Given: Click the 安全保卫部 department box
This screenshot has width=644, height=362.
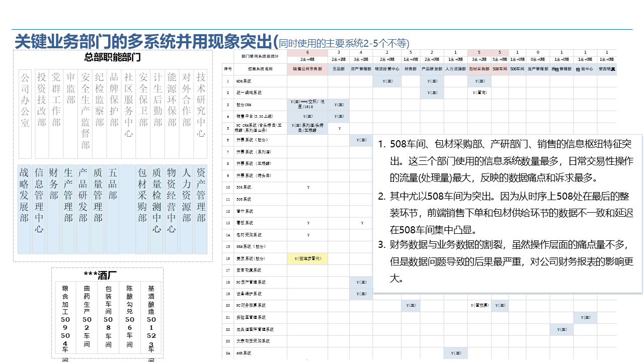Looking at the screenshot, I should (x=143, y=114).
